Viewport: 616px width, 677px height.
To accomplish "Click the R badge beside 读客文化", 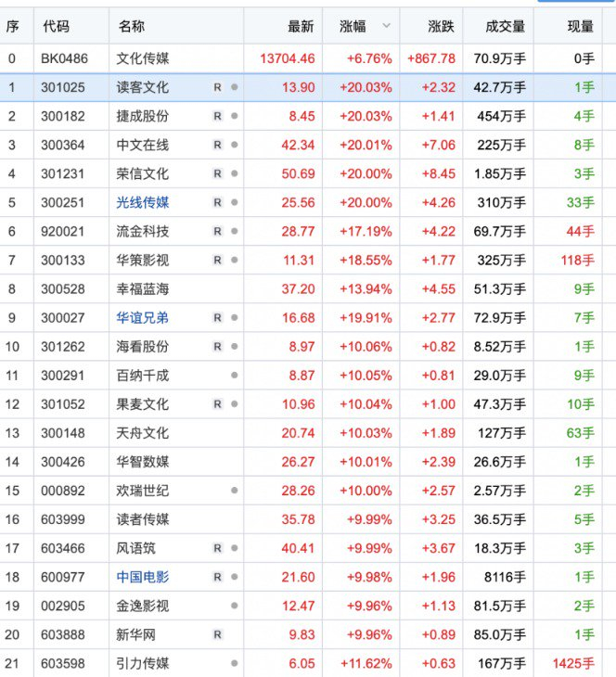I will [x=217, y=87].
